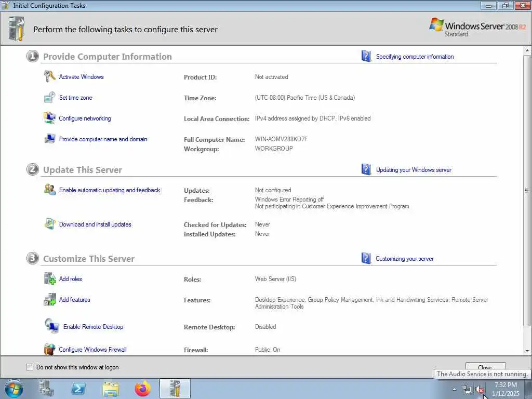Click help icon beside Updating your Windows server
This screenshot has width=532, height=399.
[x=366, y=169]
